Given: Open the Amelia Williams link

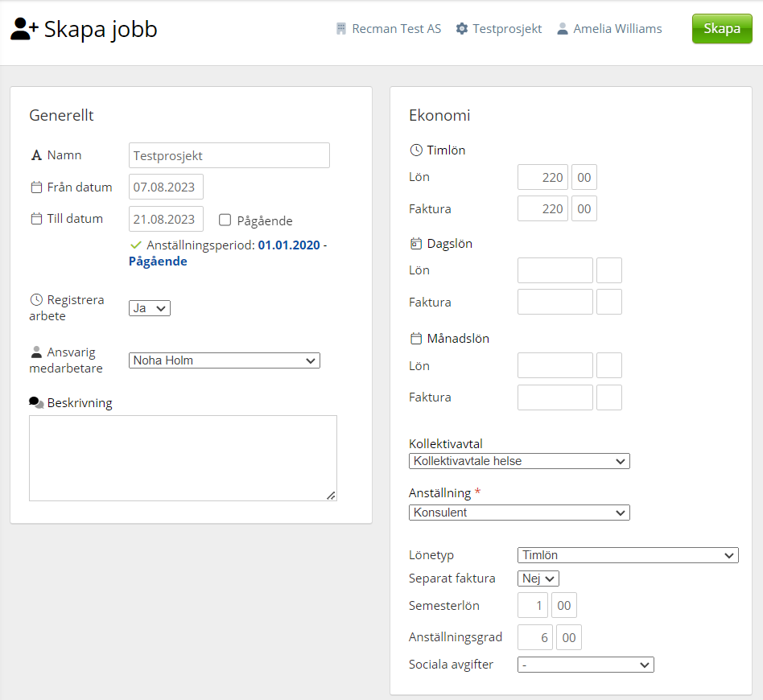Looking at the screenshot, I should point(617,29).
